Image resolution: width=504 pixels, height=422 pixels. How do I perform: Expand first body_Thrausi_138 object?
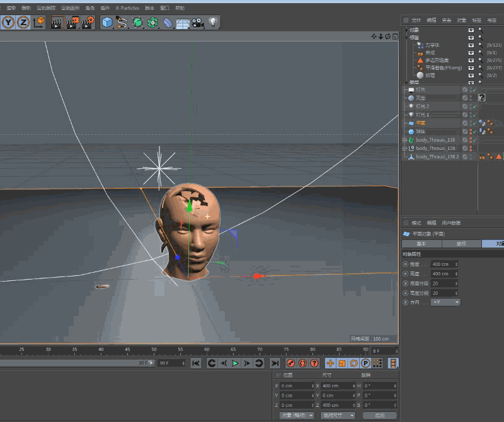point(405,140)
